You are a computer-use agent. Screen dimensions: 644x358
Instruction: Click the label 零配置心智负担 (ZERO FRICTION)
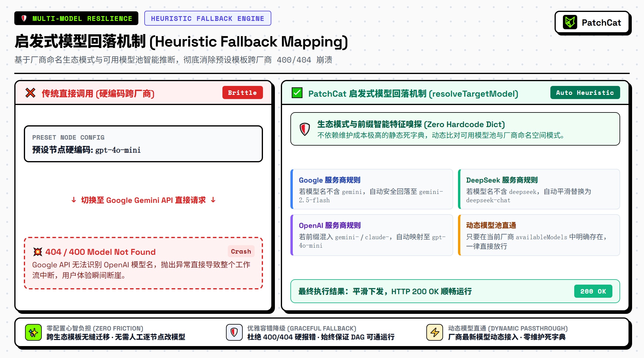95,328
